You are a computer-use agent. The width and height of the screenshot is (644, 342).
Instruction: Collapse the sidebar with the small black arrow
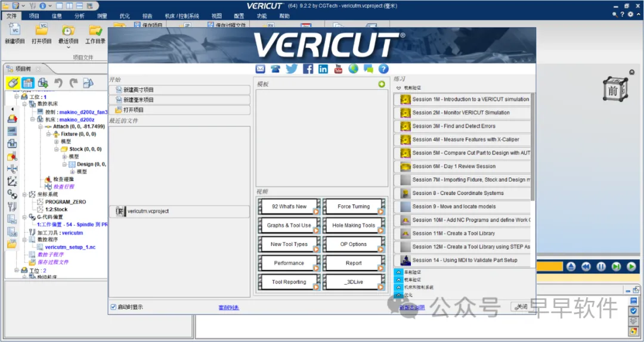click(x=12, y=109)
